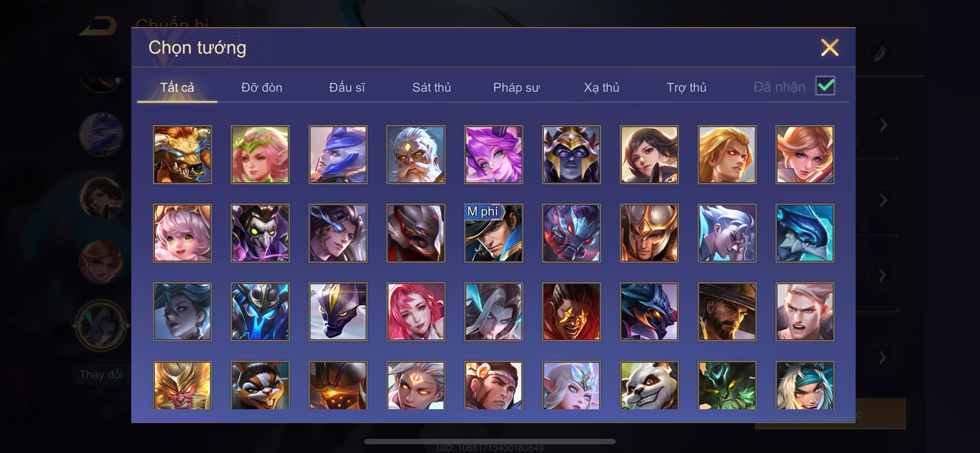Screen dimensions: 980x453
Task: Close the "Chọn tướng" dialog
Action: [x=829, y=47]
